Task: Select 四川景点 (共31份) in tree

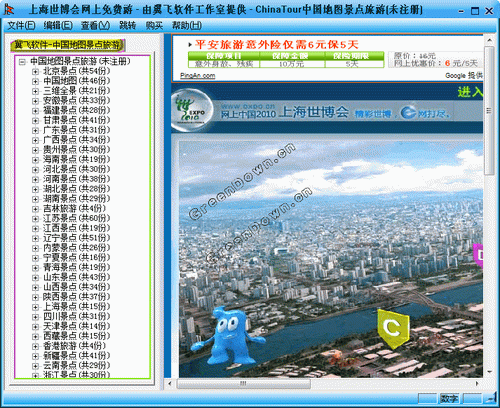Action: 76,317
